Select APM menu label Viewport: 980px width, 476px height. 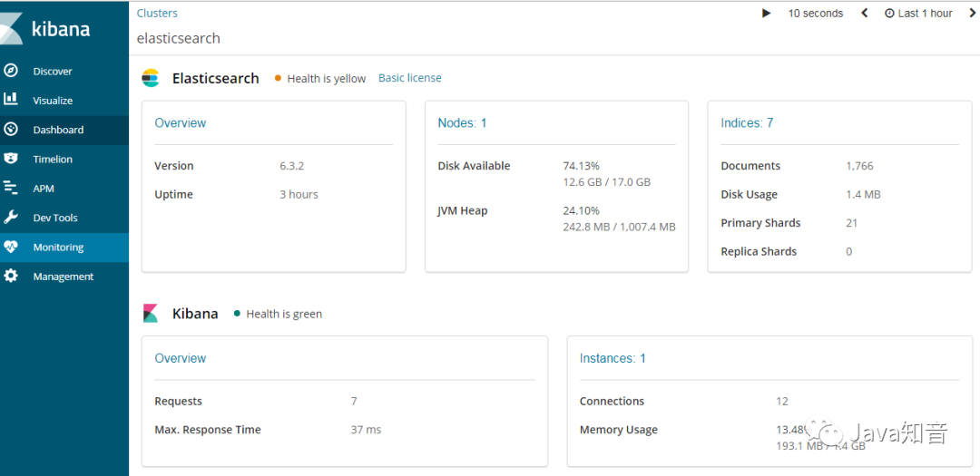point(44,189)
